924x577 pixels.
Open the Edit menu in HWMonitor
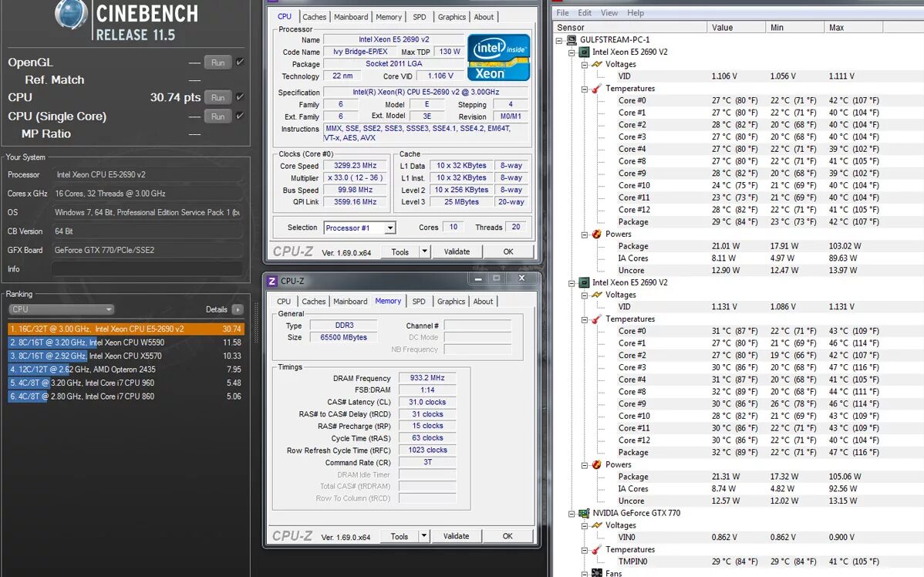585,13
